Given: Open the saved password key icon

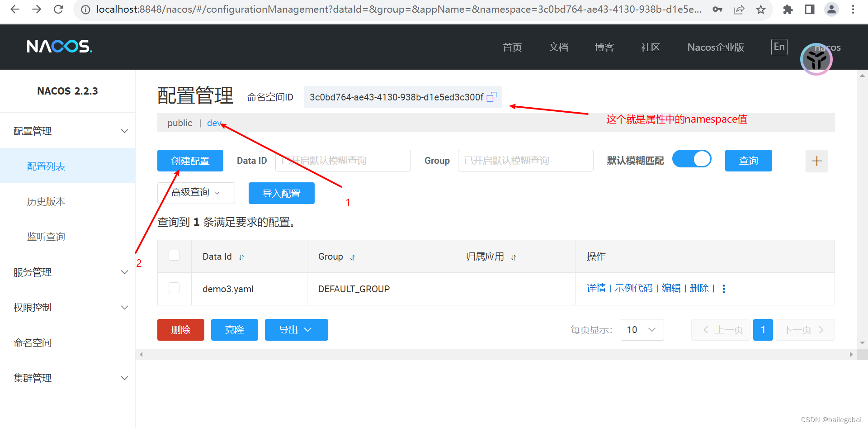Looking at the screenshot, I should (717, 10).
